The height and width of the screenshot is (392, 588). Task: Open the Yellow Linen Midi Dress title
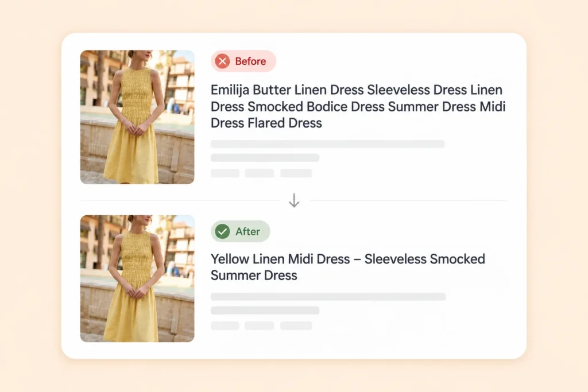tap(347, 267)
